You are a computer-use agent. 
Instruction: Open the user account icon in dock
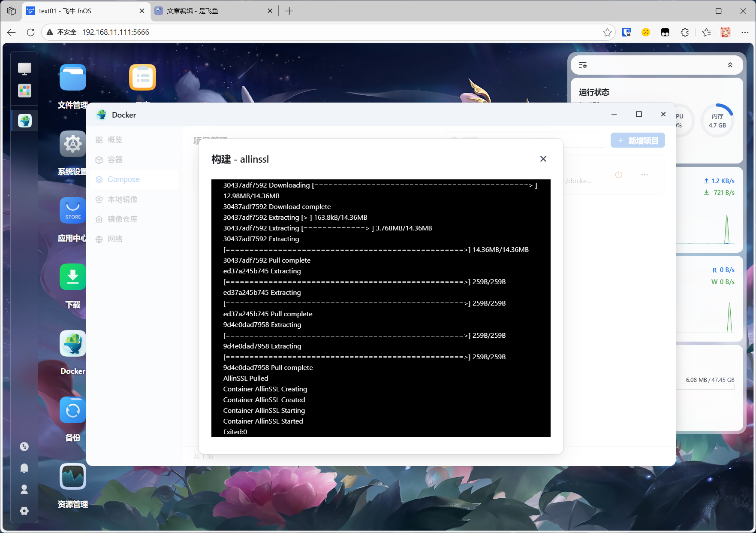(24, 489)
